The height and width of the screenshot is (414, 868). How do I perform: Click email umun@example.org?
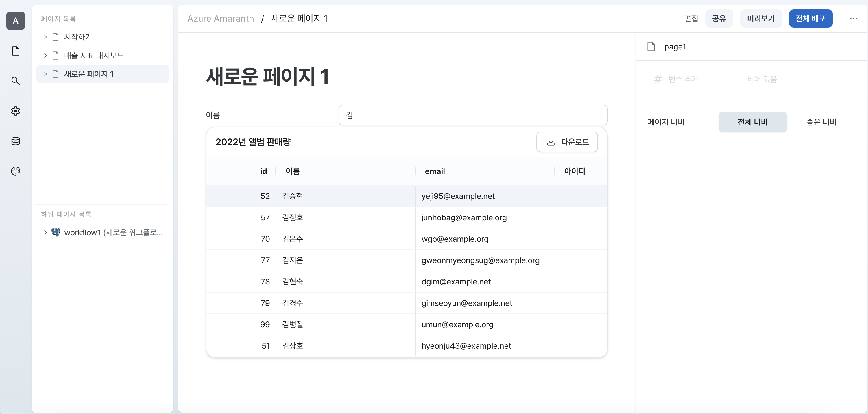[x=457, y=324]
